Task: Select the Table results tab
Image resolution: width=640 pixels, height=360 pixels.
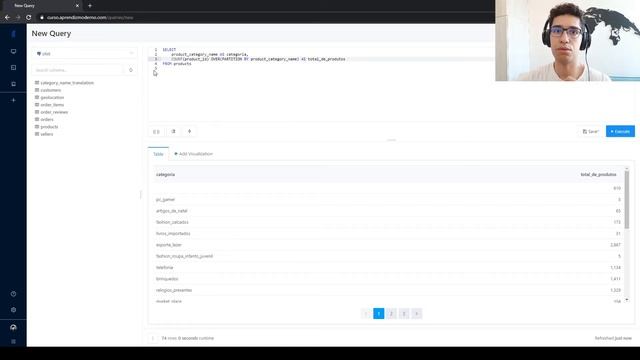Action: [158, 154]
